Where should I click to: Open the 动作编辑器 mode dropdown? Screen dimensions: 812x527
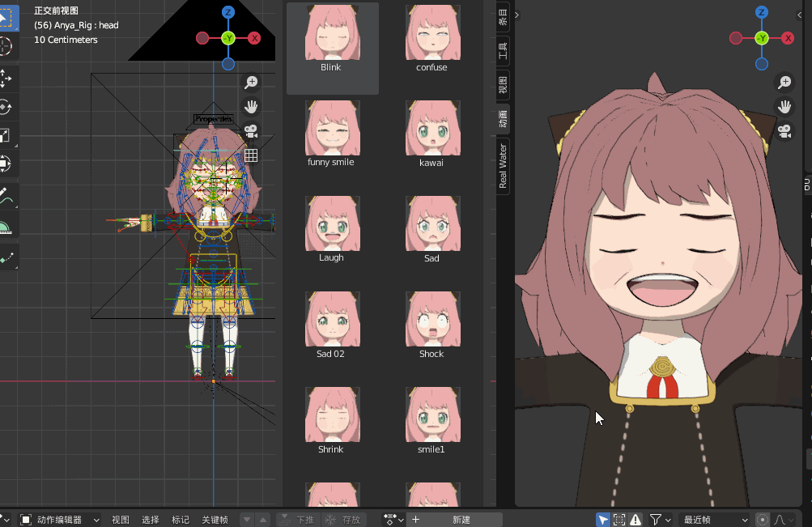point(60,520)
